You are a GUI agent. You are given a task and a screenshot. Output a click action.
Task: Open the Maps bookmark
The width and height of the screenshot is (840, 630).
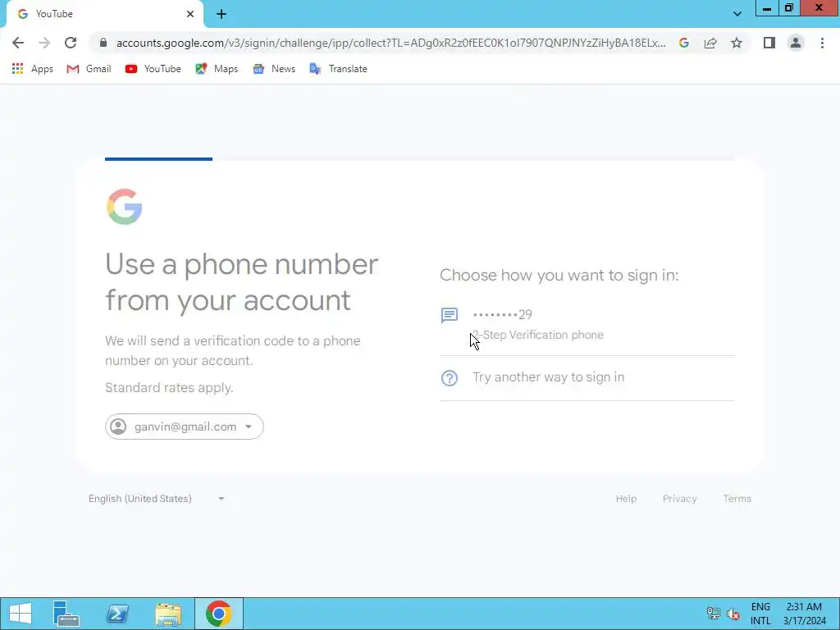tap(217, 69)
